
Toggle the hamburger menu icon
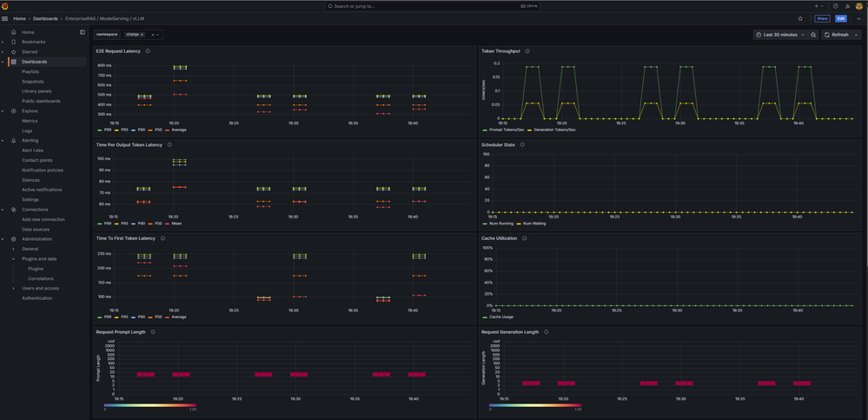[5, 18]
